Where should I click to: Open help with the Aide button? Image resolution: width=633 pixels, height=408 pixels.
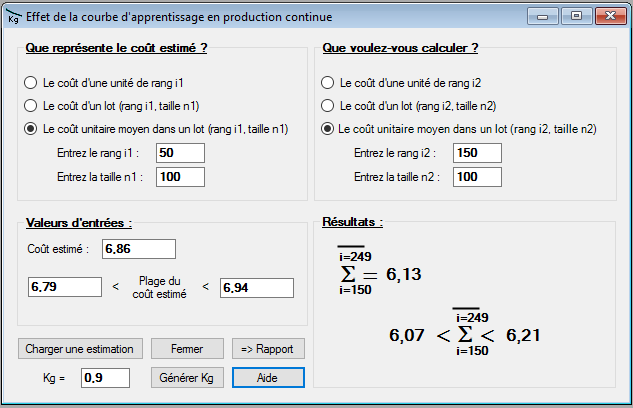coord(268,377)
